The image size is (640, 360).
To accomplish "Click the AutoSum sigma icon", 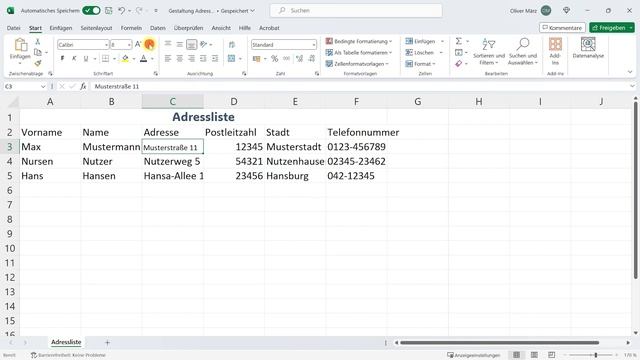I will [459, 41].
